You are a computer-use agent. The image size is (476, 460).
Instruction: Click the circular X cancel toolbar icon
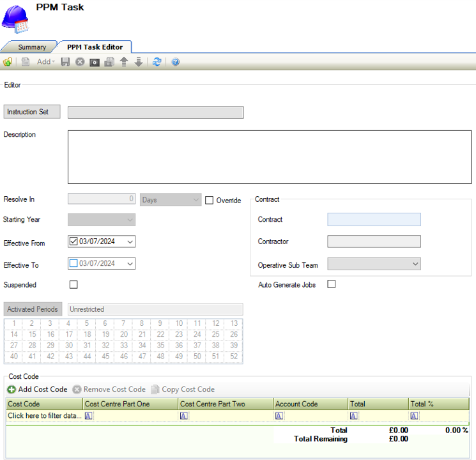pyautogui.click(x=80, y=62)
